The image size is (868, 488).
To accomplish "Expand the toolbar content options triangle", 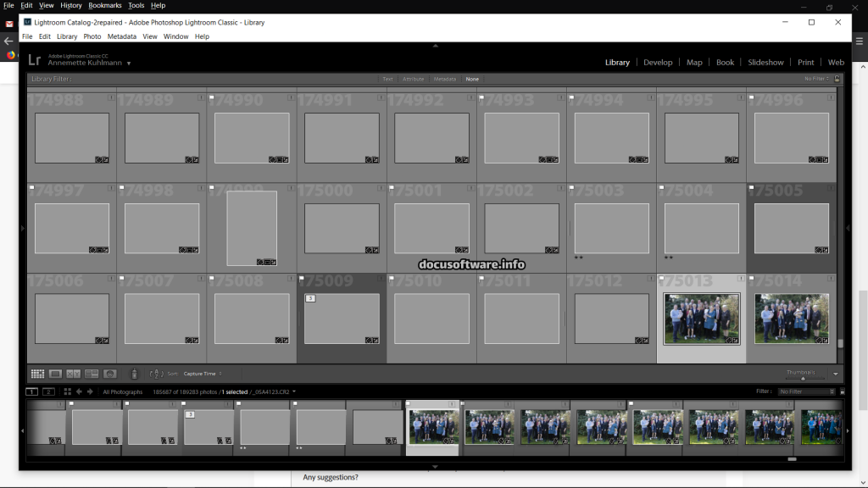I will [x=835, y=374].
